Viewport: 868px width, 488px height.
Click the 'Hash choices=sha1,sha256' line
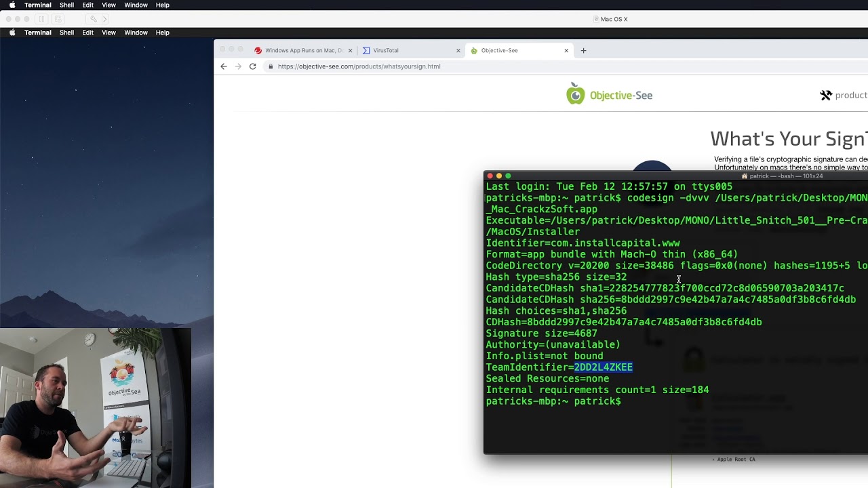coord(556,310)
